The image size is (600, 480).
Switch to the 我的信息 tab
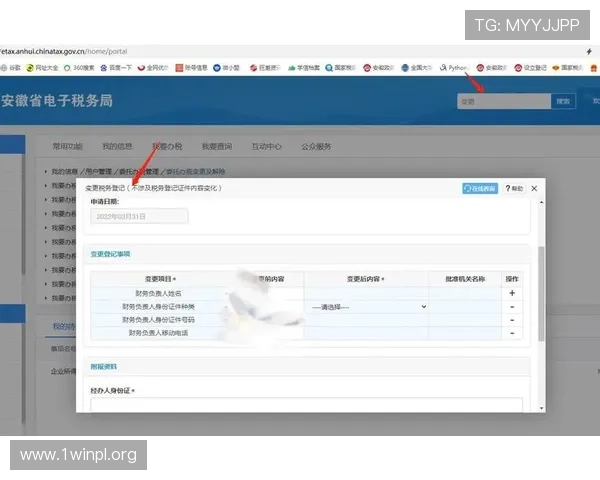pos(117,146)
